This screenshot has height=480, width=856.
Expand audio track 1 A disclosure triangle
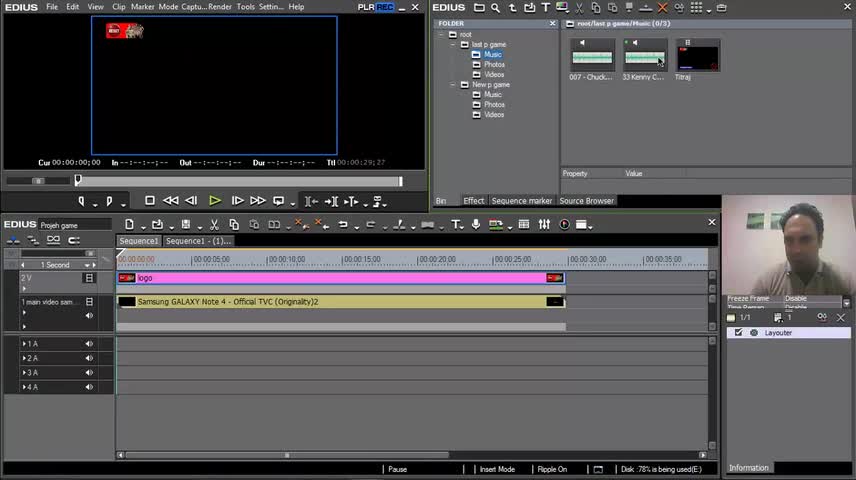coord(24,344)
